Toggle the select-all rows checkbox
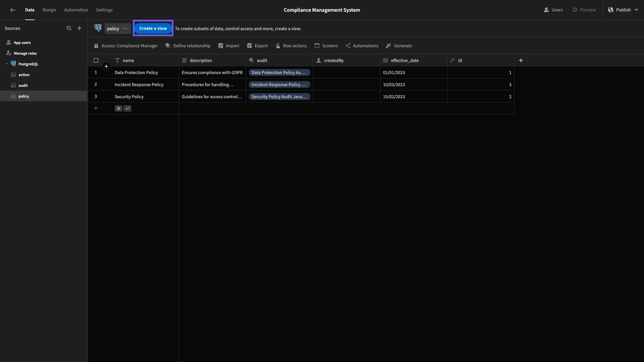644x362 pixels. (x=96, y=60)
